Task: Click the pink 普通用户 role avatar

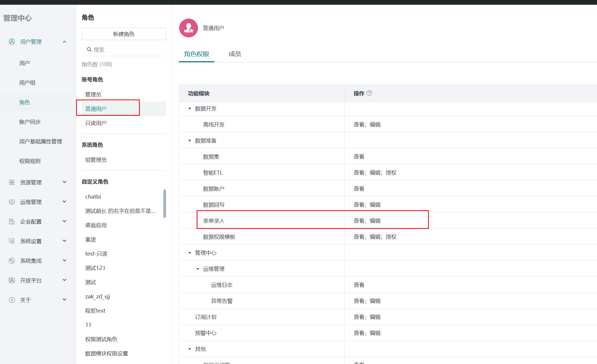Action: tap(188, 28)
